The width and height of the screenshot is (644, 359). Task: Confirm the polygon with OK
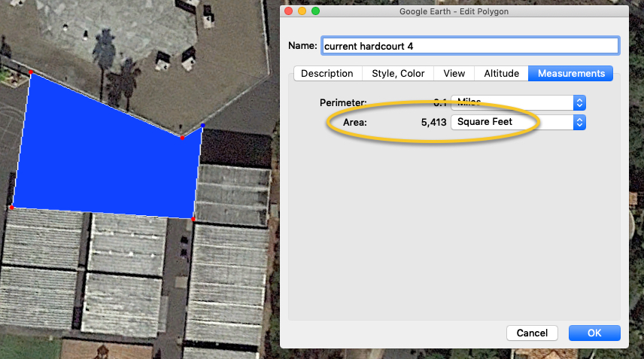click(x=594, y=333)
